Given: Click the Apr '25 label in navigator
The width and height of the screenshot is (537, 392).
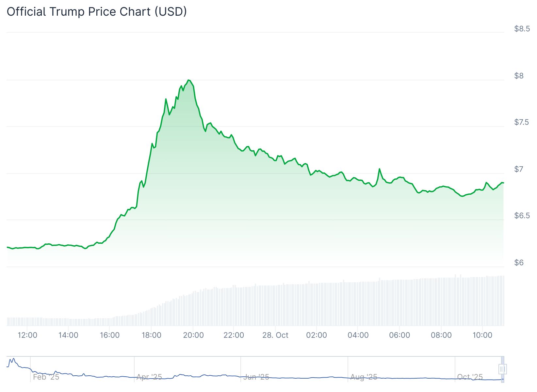Looking at the screenshot, I should (x=149, y=377).
